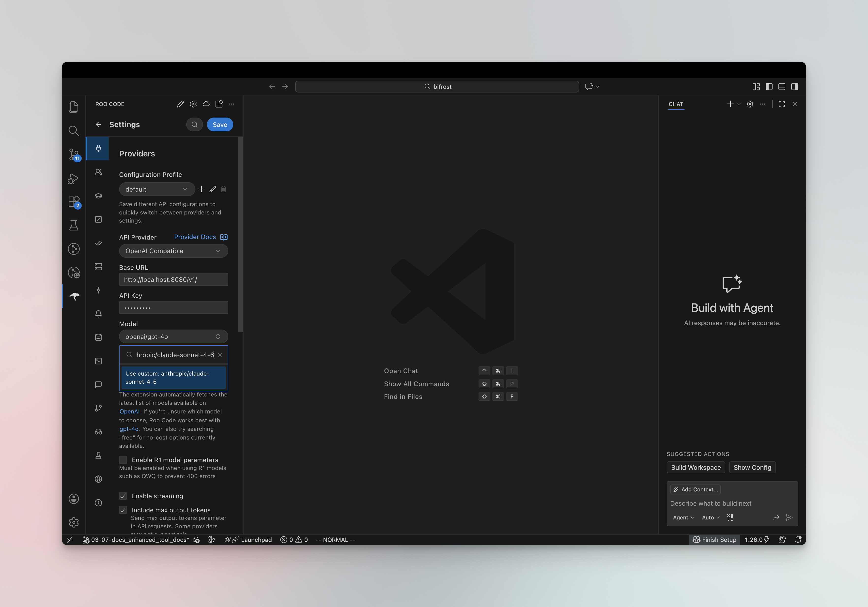
Task: Open the Source Control view
Action: tap(74, 154)
